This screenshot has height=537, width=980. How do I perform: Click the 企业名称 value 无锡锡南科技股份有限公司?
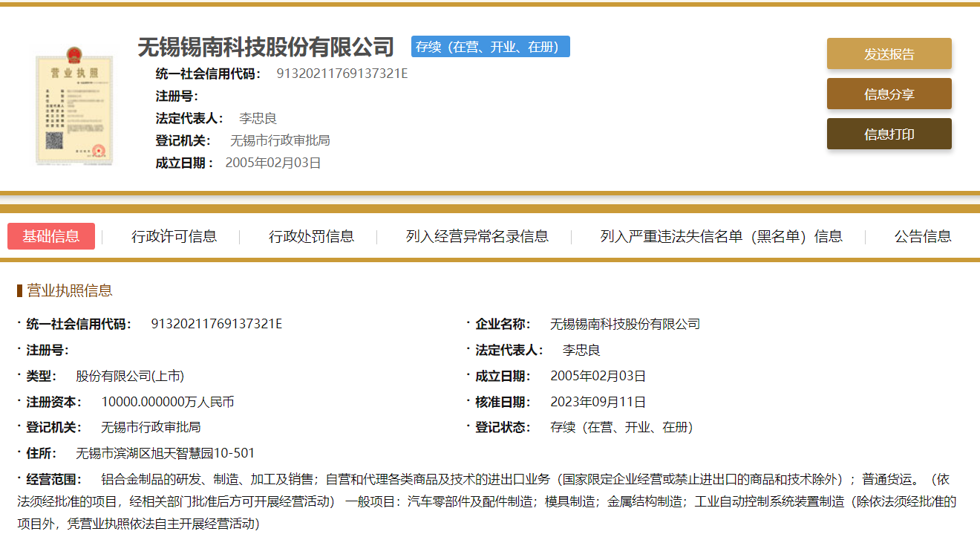tap(625, 324)
